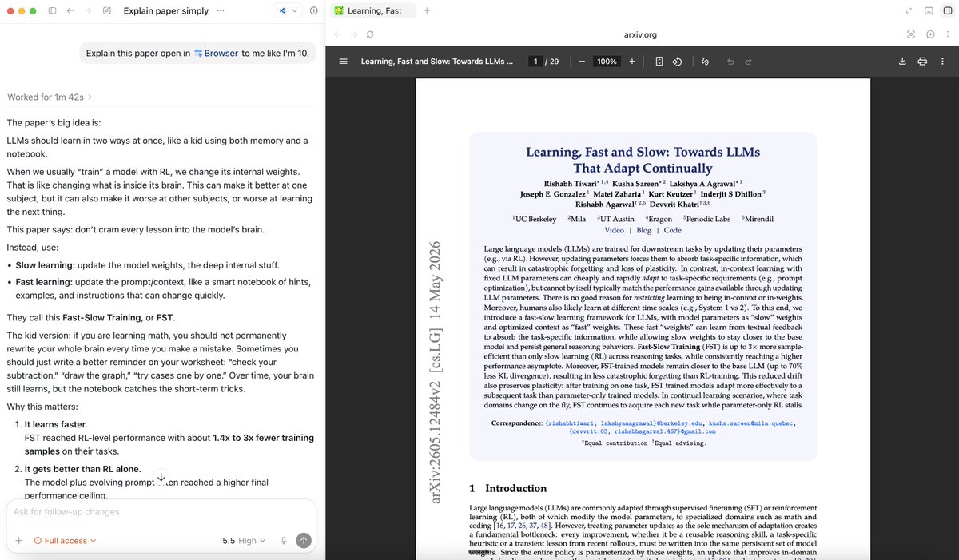Click the 'It learns faster.' list heading

[x=56, y=424]
